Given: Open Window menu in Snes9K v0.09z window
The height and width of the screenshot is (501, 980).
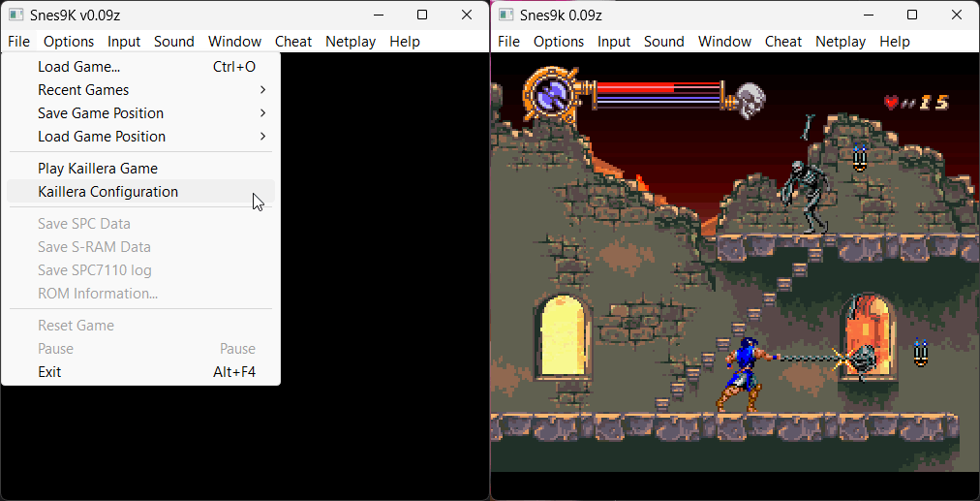Looking at the screenshot, I should click(234, 42).
